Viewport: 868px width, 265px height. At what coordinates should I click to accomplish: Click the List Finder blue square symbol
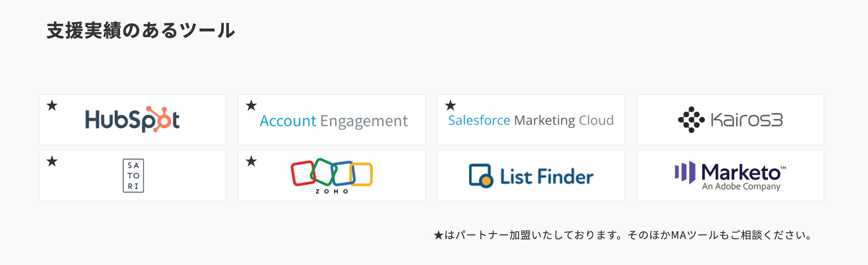tap(481, 176)
